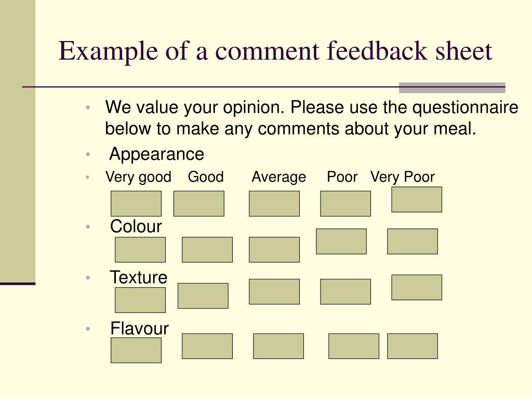Tick the Very good box for Texture
Viewport: 532px width, 399px height.
[x=140, y=300]
